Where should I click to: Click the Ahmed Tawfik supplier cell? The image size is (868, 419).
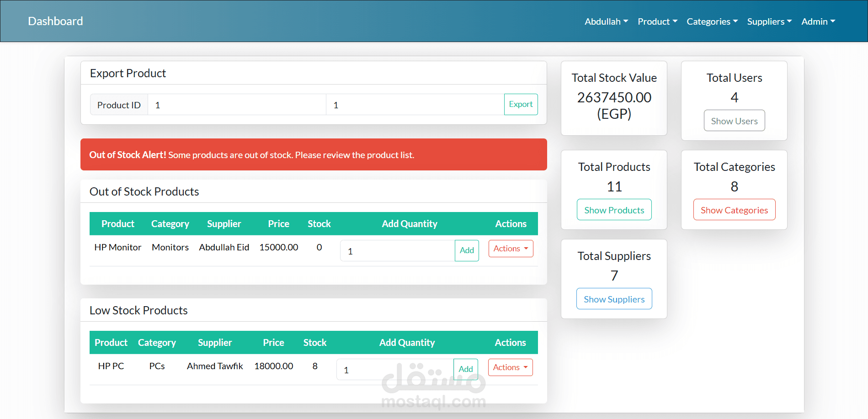coord(215,366)
